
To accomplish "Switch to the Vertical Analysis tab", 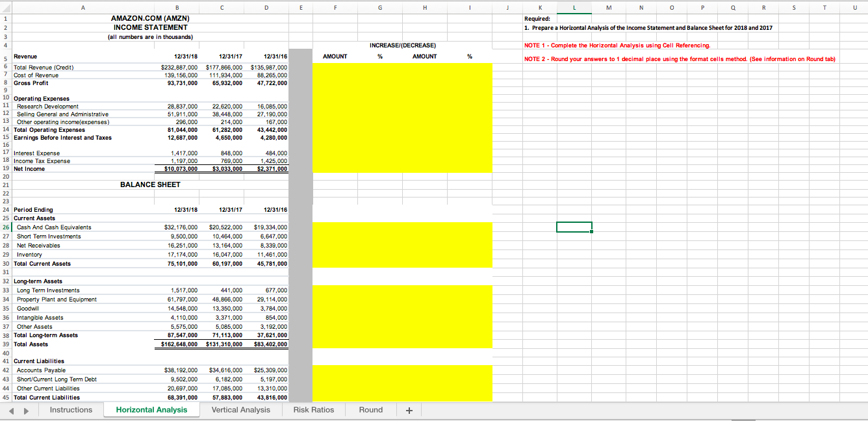I will pos(240,409).
